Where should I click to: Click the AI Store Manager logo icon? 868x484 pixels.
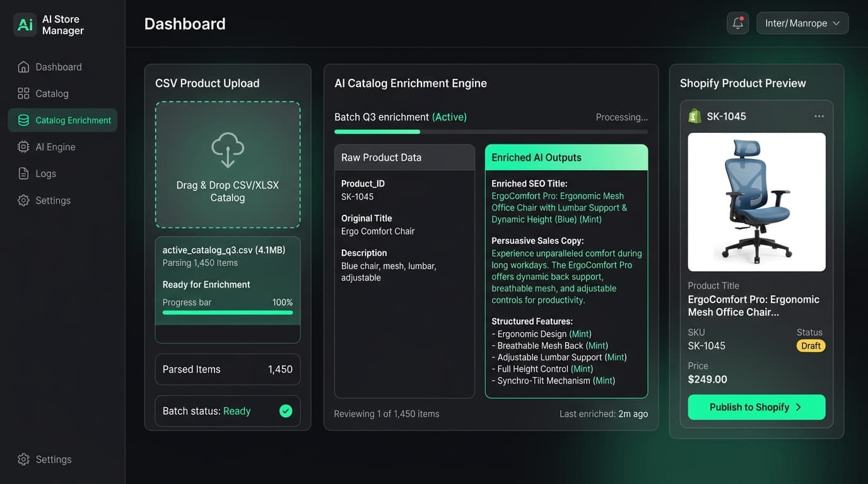tap(25, 25)
